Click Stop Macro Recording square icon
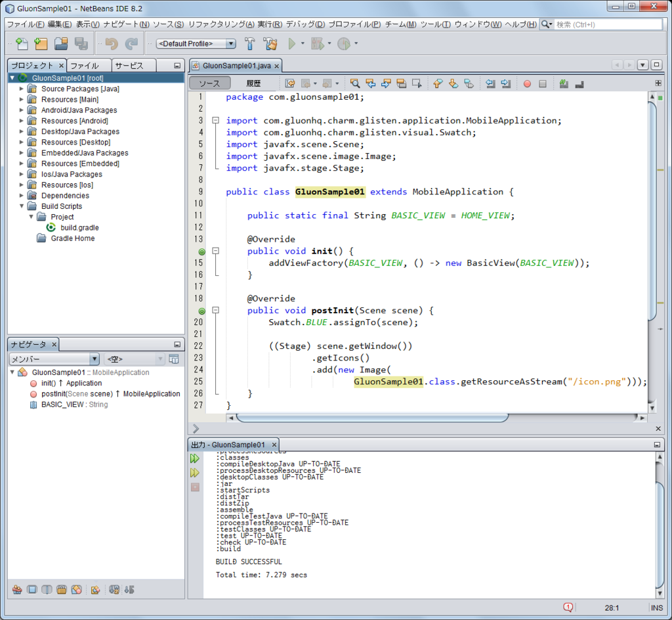This screenshot has height=620, width=672. pos(543,84)
